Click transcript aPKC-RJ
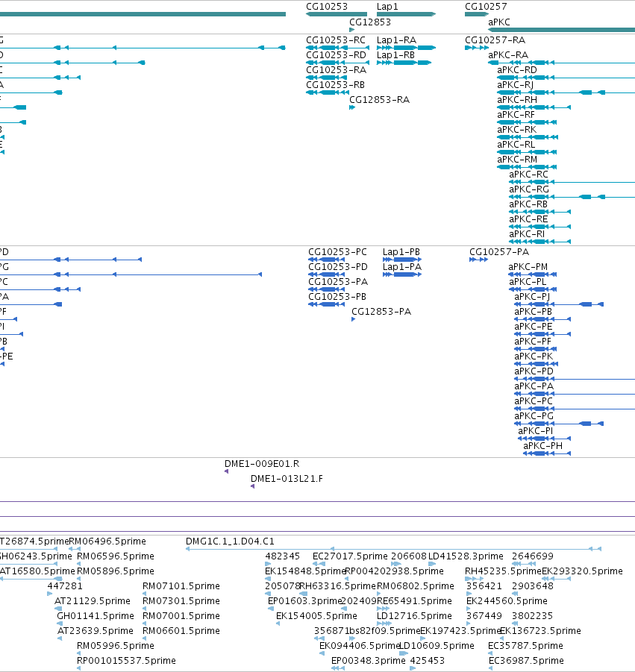 click(516, 85)
